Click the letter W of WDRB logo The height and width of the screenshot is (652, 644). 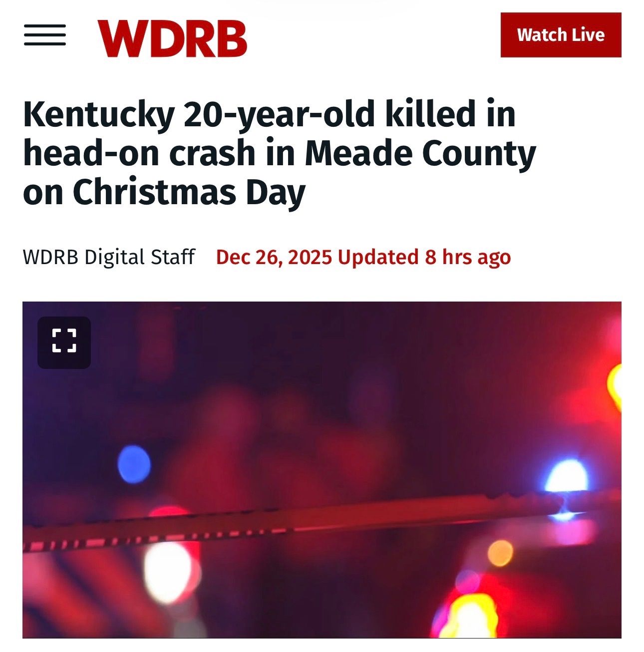[x=119, y=38]
